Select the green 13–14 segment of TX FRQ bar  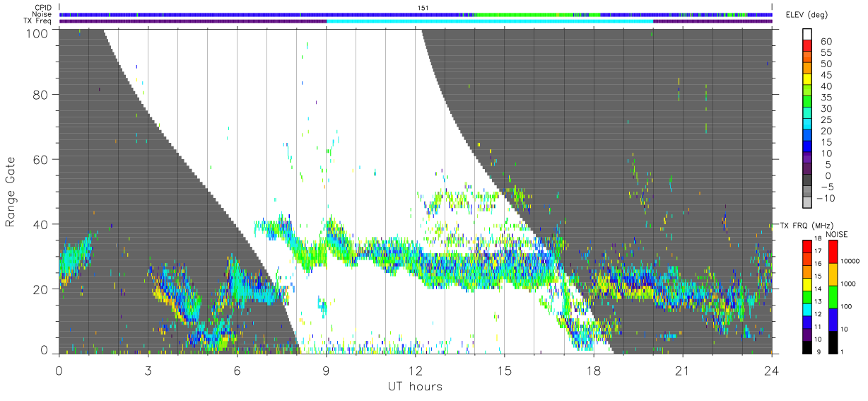807,296
